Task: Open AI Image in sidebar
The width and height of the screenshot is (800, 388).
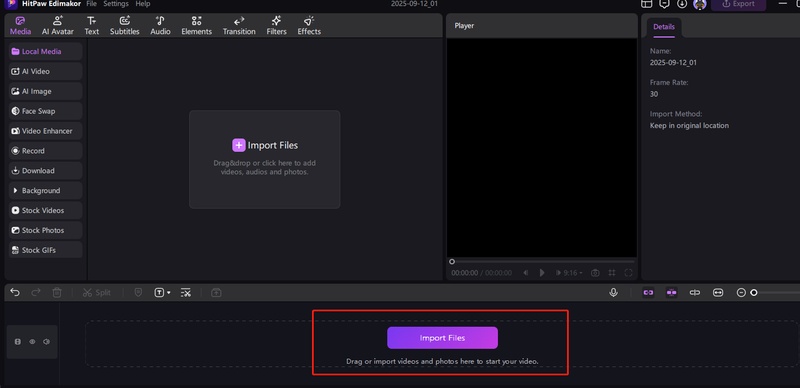Action: point(45,91)
